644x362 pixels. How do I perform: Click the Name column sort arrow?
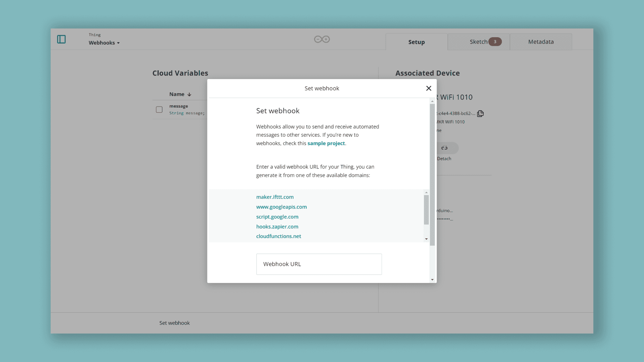[x=190, y=95]
